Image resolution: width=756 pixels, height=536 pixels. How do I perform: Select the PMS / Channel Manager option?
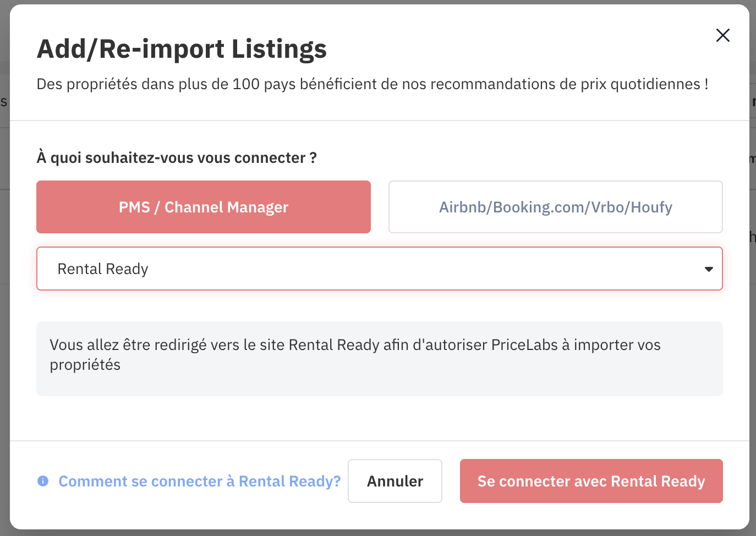(x=204, y=207)
